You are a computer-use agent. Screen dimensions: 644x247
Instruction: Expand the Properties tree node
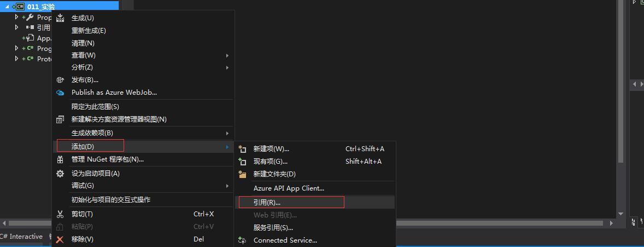point(16,18)
